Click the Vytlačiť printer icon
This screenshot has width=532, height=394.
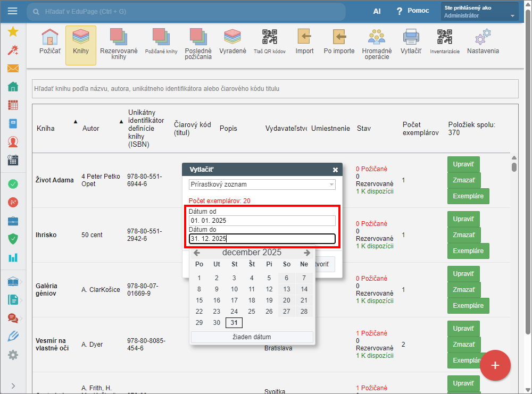pos(411,43)
